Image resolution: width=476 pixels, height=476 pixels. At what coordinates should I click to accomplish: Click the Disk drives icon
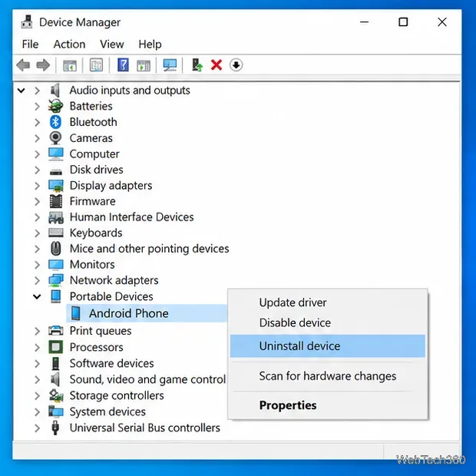click(x=56, y=171)
